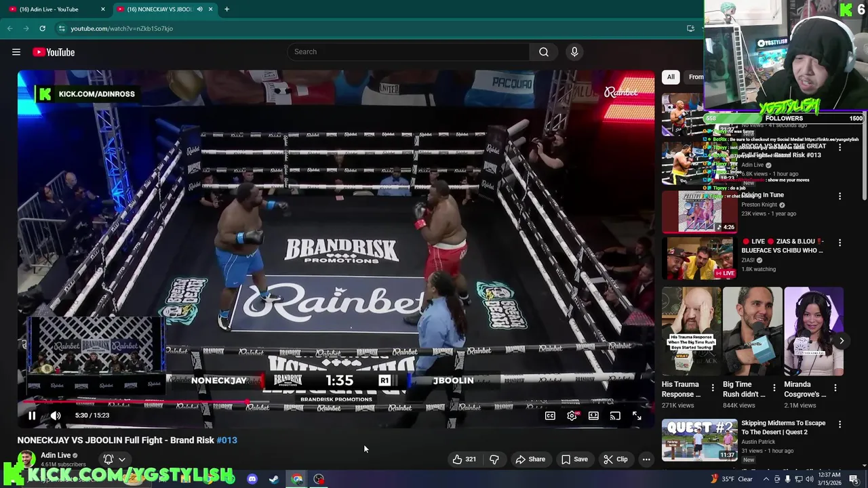Show next shorts with arrow button
The height and width of the screenshot is (488, 868).
(x=842, y=341)
